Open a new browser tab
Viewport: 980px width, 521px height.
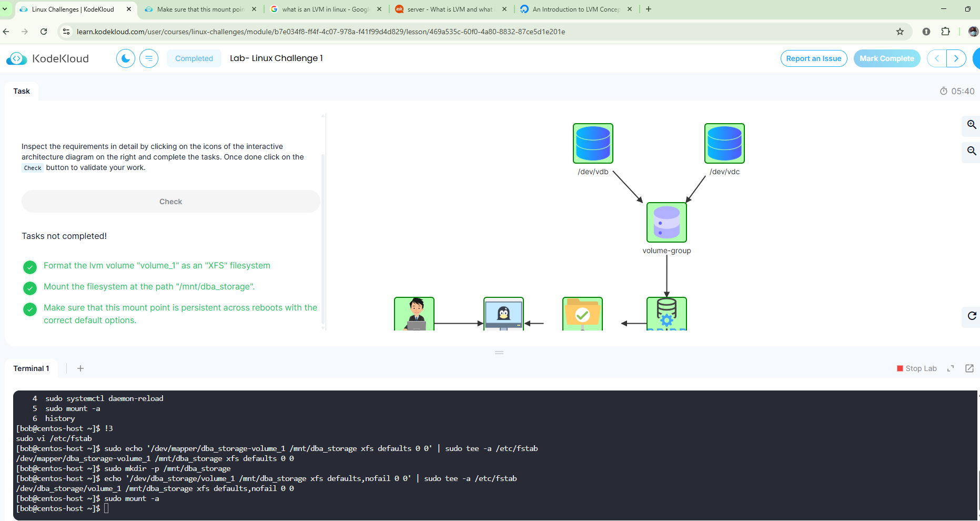[649, 9]
